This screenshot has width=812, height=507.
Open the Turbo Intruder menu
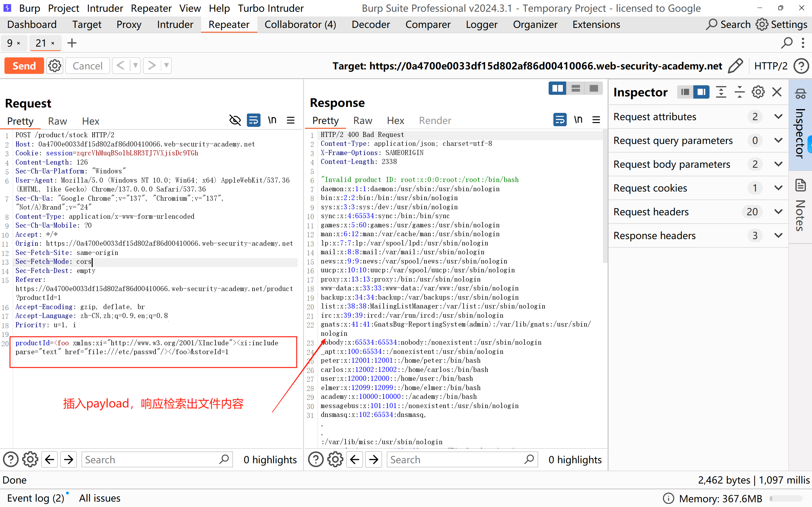270,8
